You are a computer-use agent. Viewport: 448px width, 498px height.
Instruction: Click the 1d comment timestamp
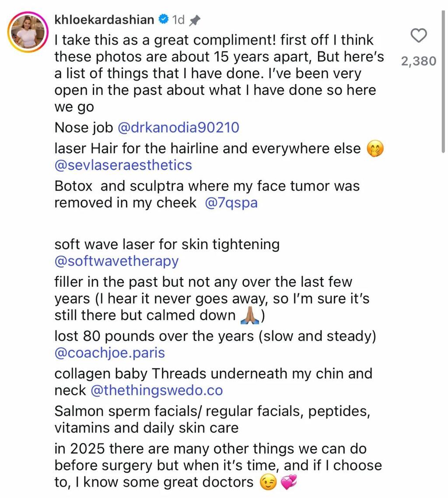pyautogui.click(x=178, y=20)
